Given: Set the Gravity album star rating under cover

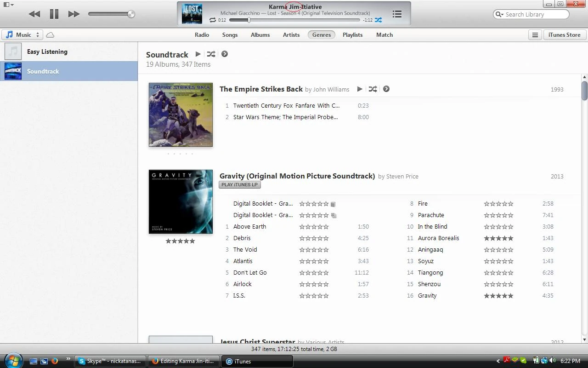Looking at the screenshot, I should (180, 241).
